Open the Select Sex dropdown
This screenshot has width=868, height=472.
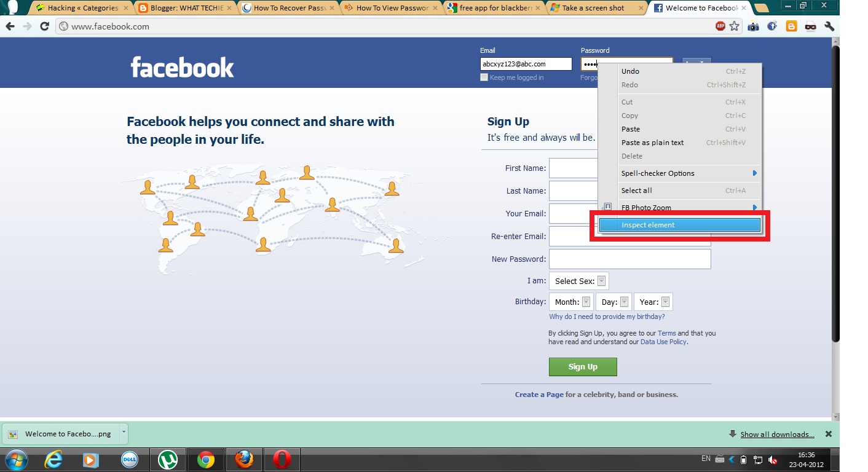pyautogui.click(x=578, y=281)
